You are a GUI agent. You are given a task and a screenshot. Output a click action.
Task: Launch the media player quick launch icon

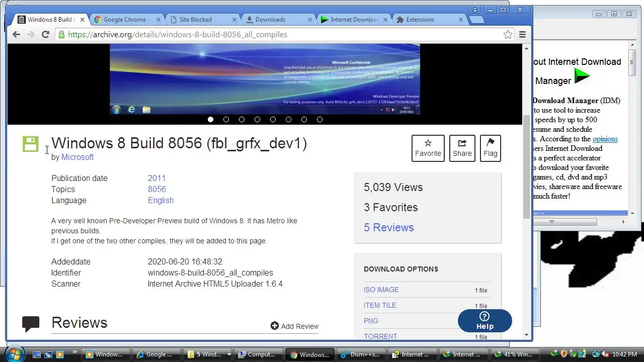(60, 354)
